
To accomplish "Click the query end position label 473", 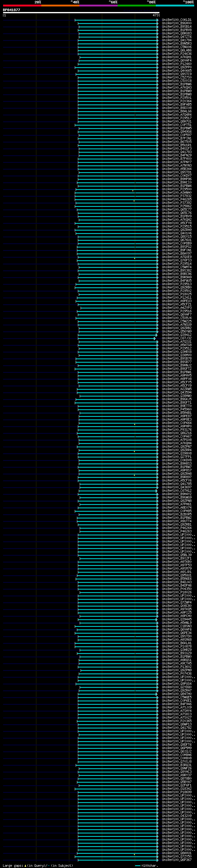I will click(155, 15).
